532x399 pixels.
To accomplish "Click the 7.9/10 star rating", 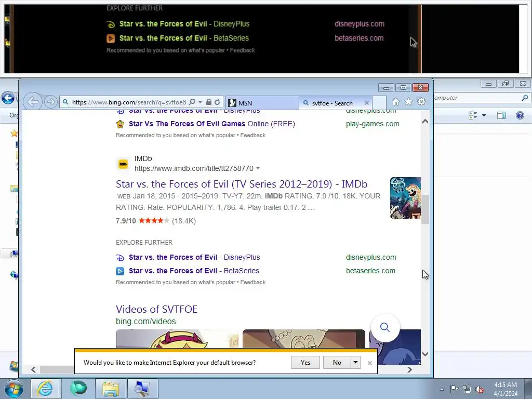I will click(x=154, y=221).
